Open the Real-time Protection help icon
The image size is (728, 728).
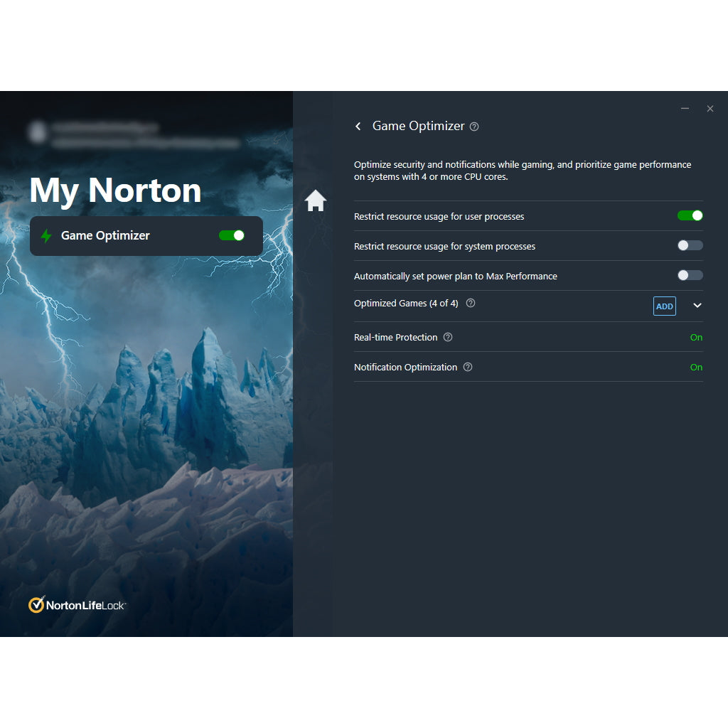pos(448,337)
